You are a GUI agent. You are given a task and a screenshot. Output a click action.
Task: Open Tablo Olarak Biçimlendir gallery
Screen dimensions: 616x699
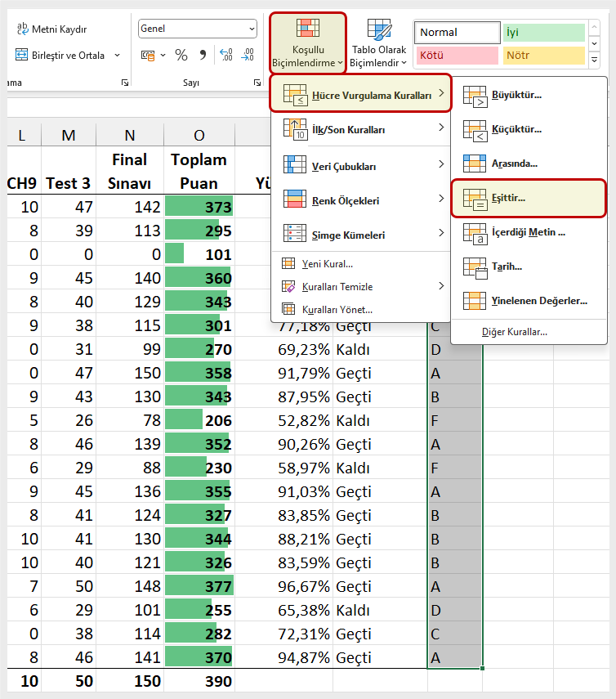pos(378,43)
